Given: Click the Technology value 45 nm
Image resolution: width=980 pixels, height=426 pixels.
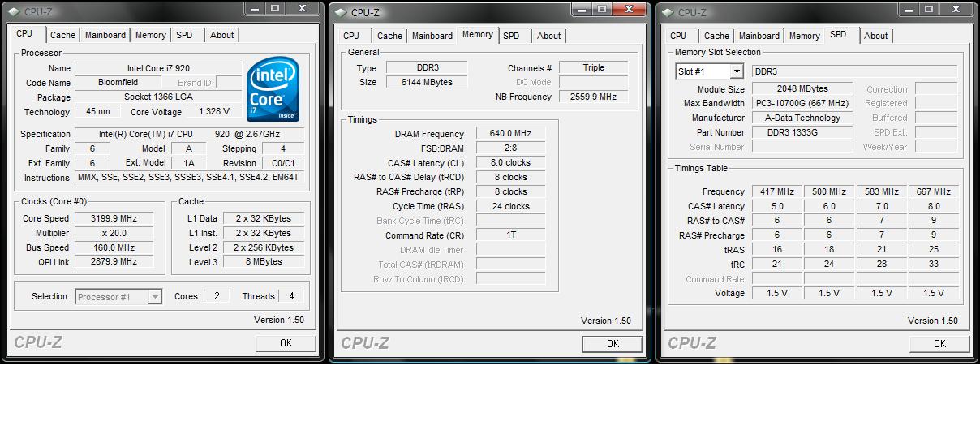Looking at the screenshot, I should click(x=98, y=112).
